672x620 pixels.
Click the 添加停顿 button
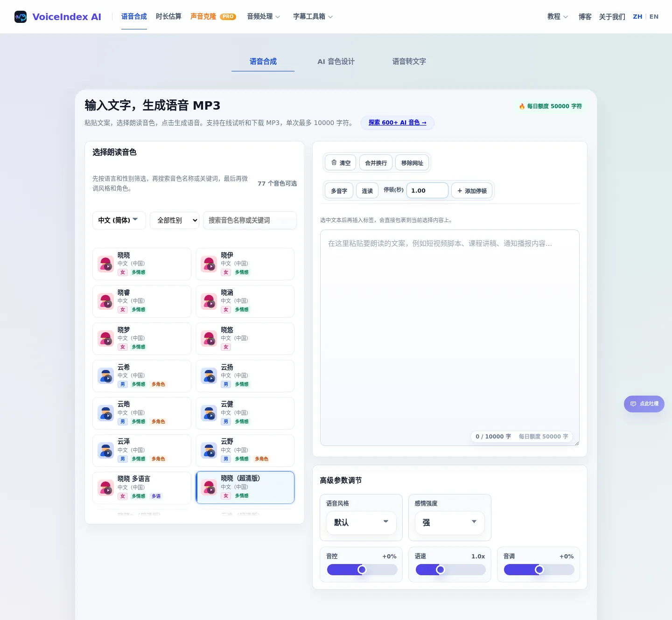[472, 191]
